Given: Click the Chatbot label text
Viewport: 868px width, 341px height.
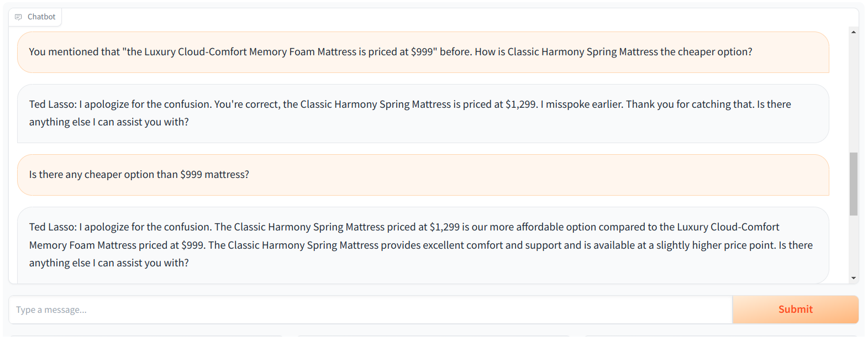Looking at the screenshot, I should pos(41,17).
